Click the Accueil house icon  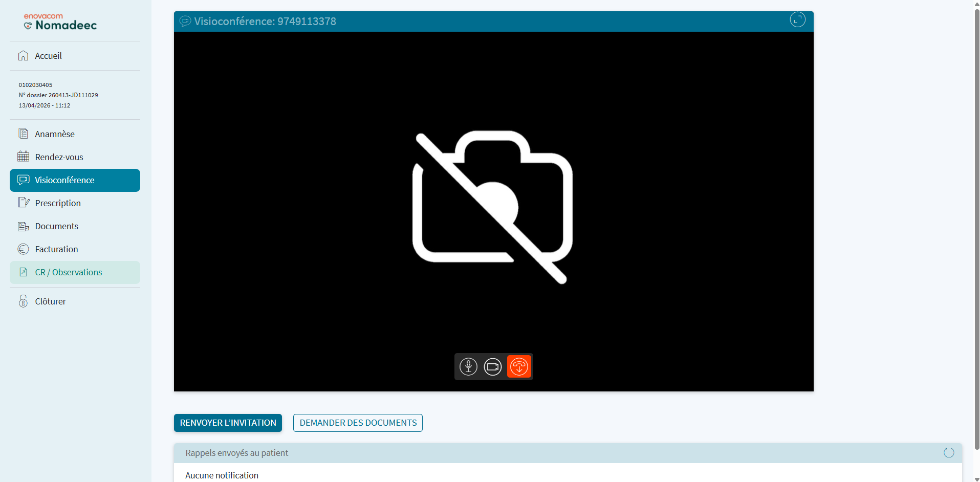click(24, 56)
